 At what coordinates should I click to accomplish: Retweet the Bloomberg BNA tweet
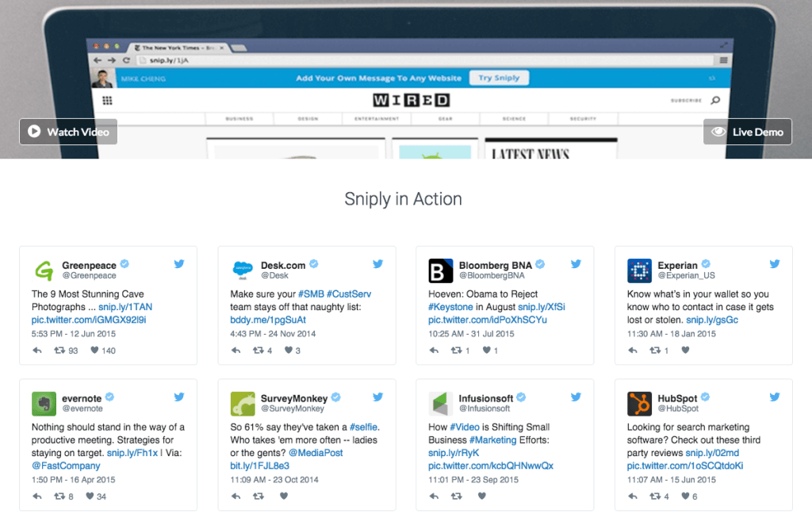point(456,351)
